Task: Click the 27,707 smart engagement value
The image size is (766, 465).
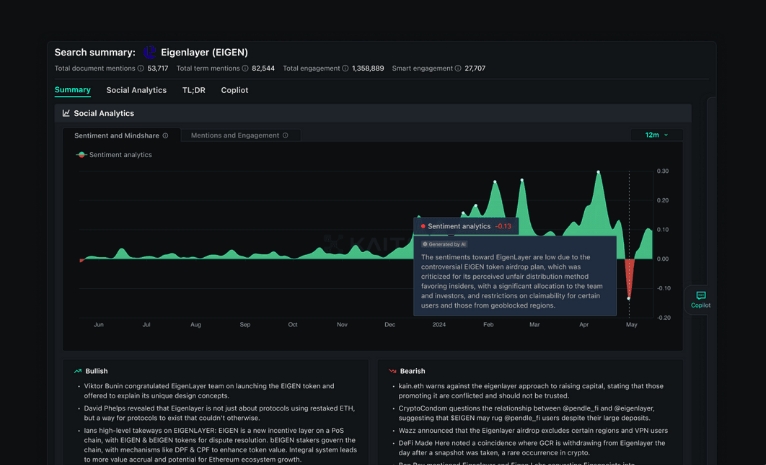Action: [475, 68]
